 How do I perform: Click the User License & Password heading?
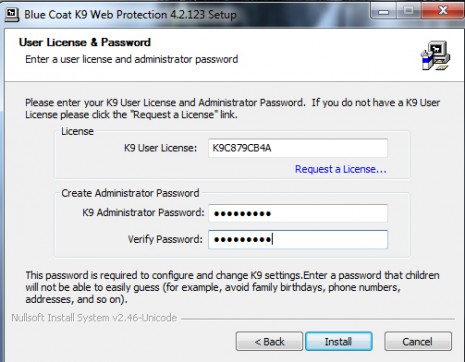(85, 42)
